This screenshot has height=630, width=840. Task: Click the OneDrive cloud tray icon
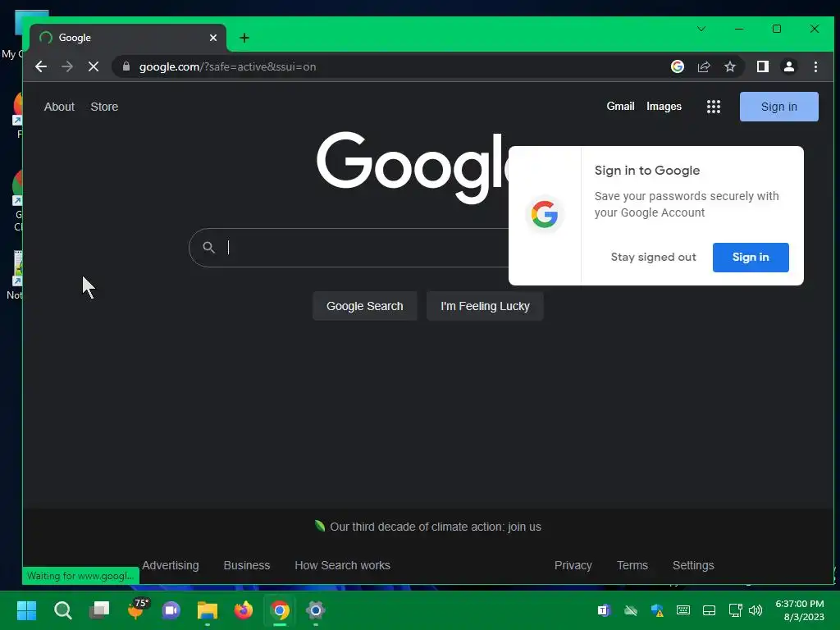[631, 610]
